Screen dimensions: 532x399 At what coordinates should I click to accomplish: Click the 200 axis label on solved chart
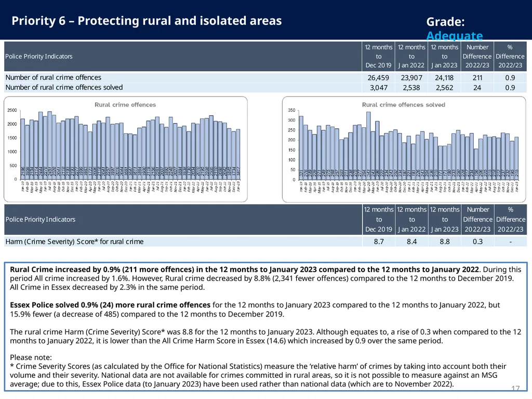coord(291,140)
